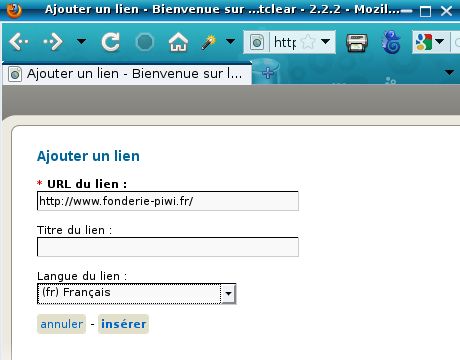The image size is (460, 360).
Task: Reload the current page
Action: (x=111, y=42)
